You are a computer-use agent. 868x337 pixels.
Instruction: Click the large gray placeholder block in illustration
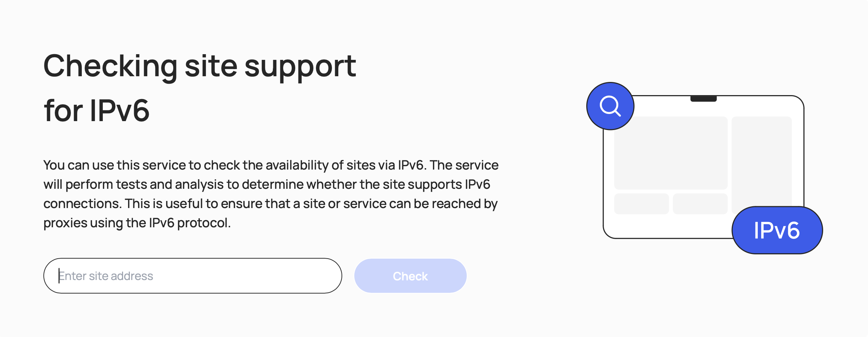coord(671,153)
